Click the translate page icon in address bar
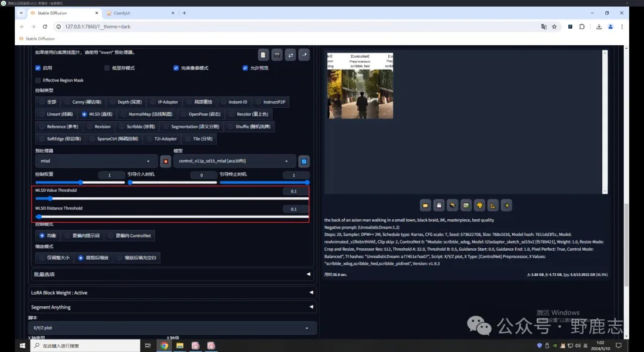 click(x=544, y=27)
